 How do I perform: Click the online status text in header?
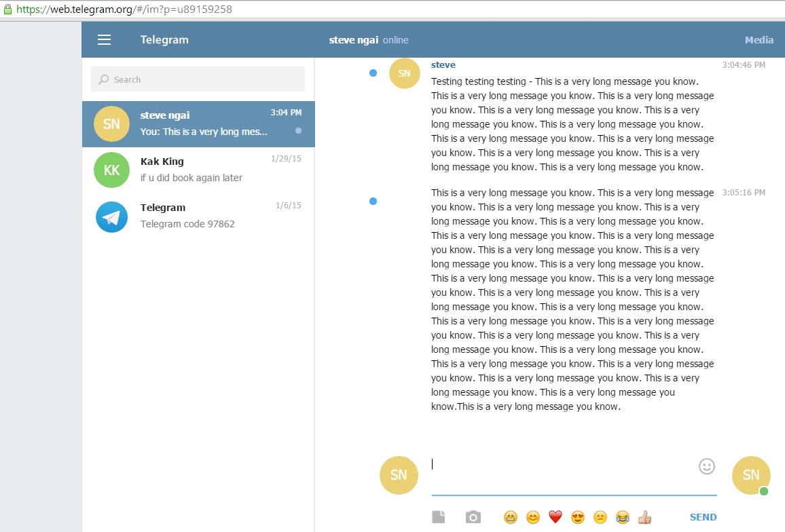tap(395, 40)
